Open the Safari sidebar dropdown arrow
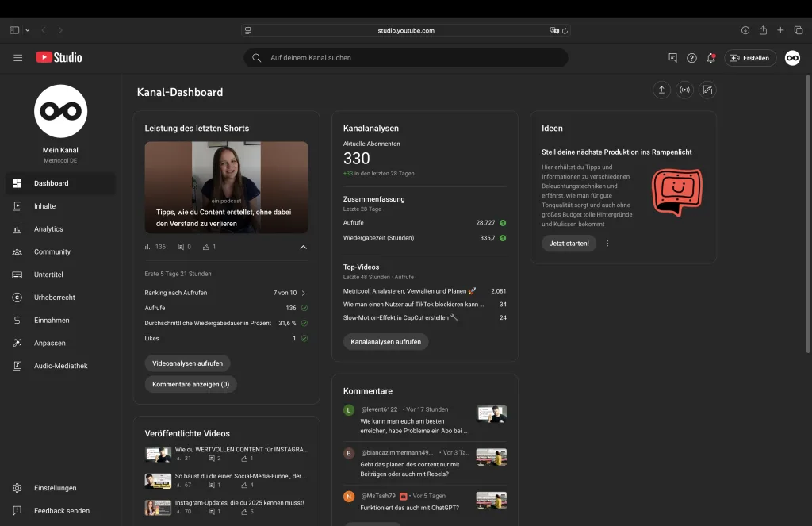The image size is (812, 526). point(28,30)
